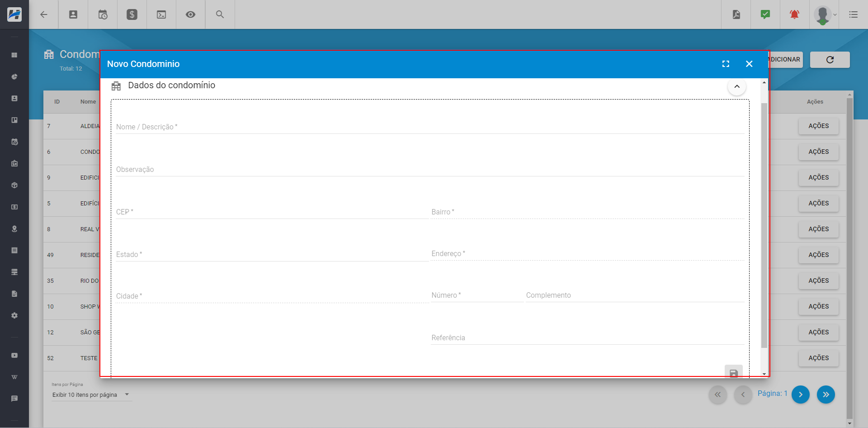Click the back arrow in top toolbar
The width and height of the screenshot is (868, 428).
click(x=44, y=14)
